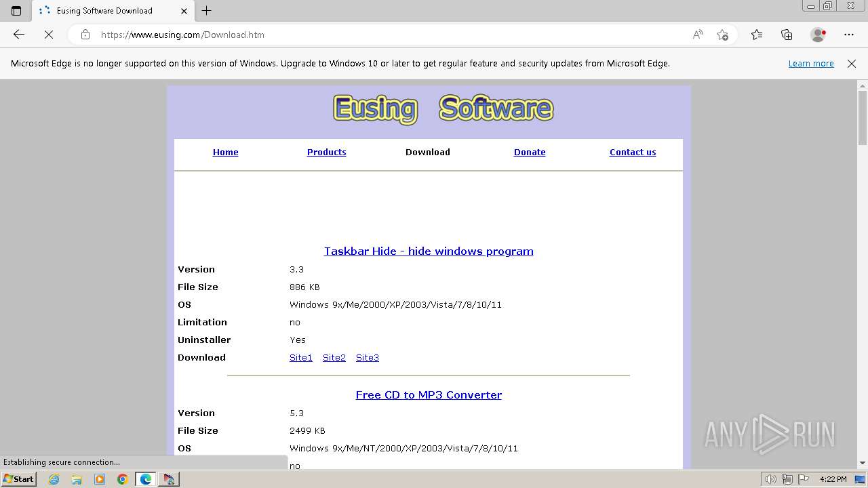Click the 4:22 PM system clock
Image resolution: width=868 pixels, height=488 pixels.
[833, 479]
